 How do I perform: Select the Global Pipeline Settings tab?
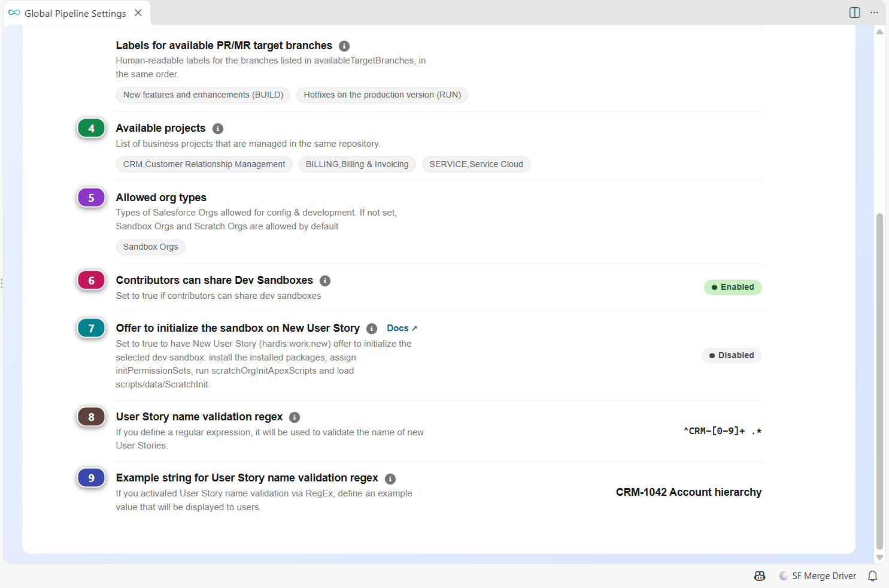(x=77, y=13)
